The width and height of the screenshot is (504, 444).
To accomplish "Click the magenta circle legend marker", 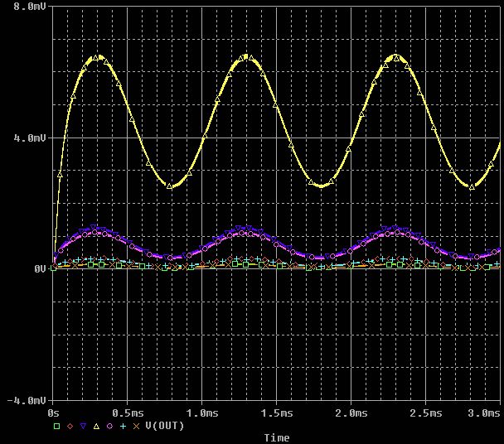I will [109, 426].
